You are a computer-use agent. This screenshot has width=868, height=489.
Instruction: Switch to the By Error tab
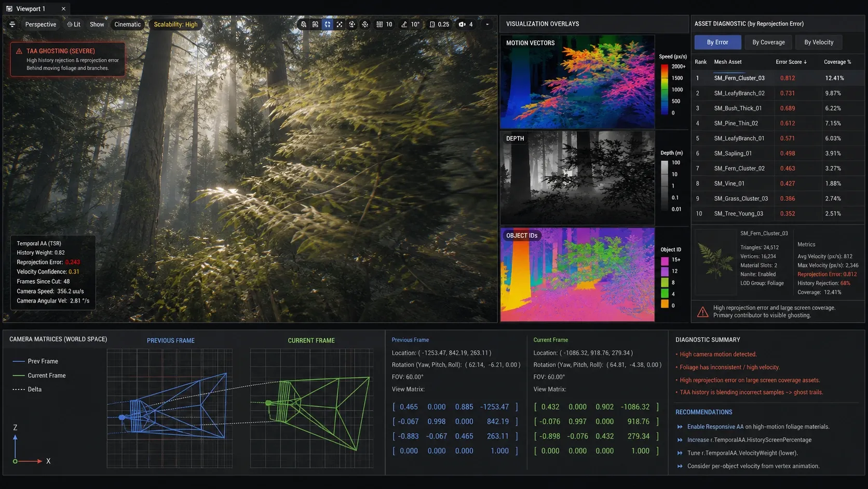717,42
